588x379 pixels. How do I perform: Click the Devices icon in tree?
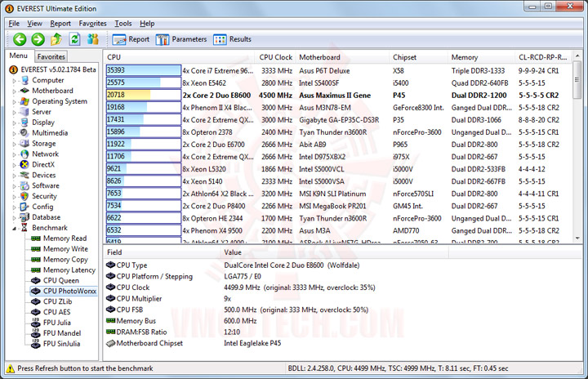[24, 175]
